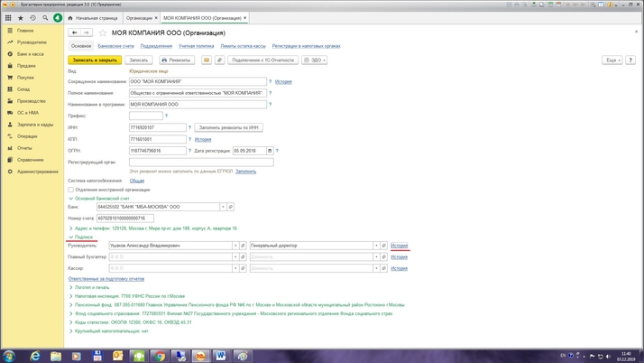Viewport: 644px width, 363px height.
Task: Open the search magnifier icon
Action: (x=45, y=18)
